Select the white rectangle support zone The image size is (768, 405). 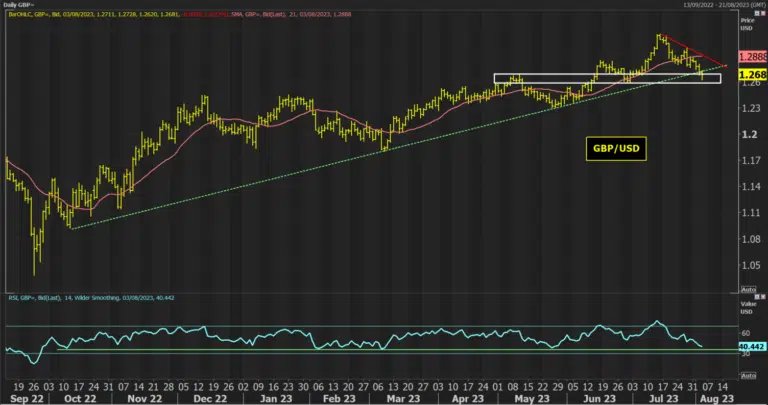[607, 78]
